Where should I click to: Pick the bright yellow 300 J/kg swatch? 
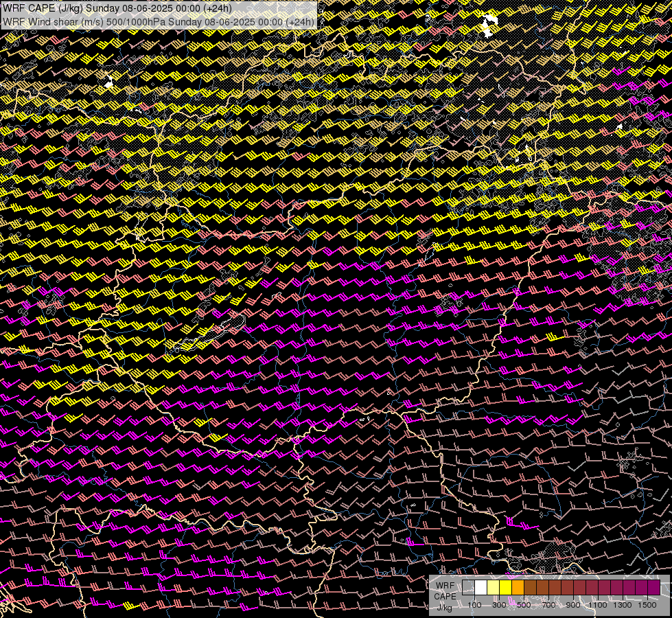506,588
